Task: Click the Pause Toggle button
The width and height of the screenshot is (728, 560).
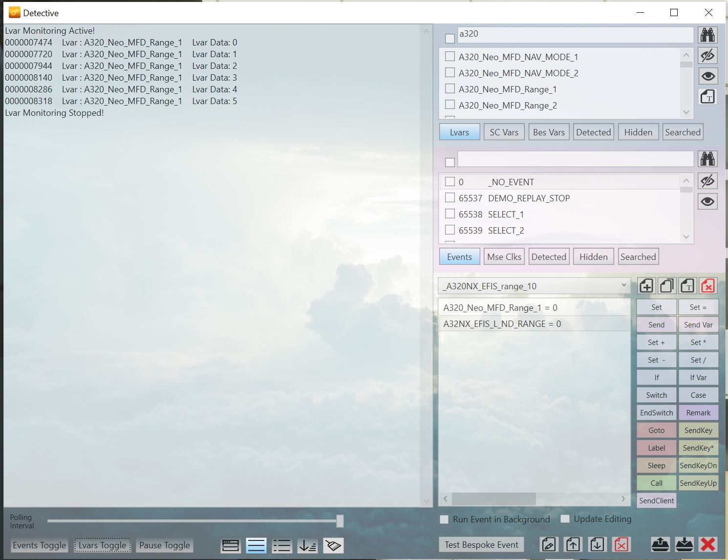Action: [x=164, y=545]
